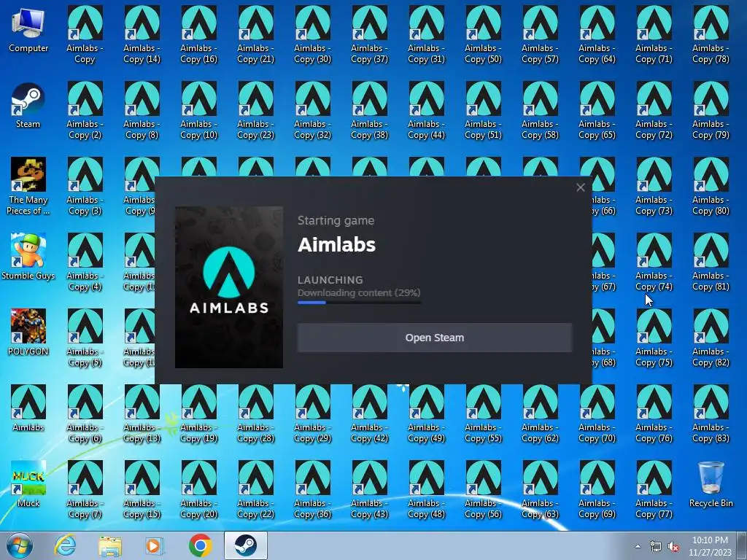
Task: Select Aimlabs - Copy (3) shortcut
Action: tap(85, 186)
